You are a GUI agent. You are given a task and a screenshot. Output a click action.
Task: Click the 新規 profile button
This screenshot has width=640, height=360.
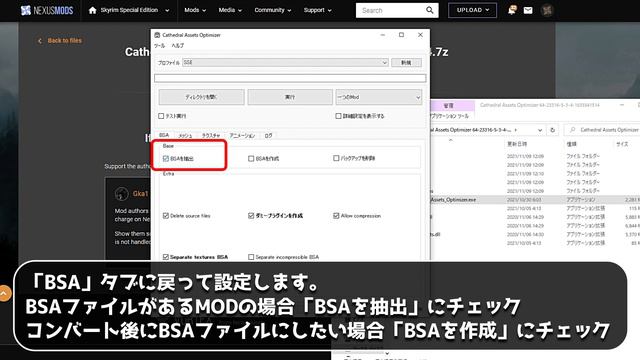(x=406, y=62)
